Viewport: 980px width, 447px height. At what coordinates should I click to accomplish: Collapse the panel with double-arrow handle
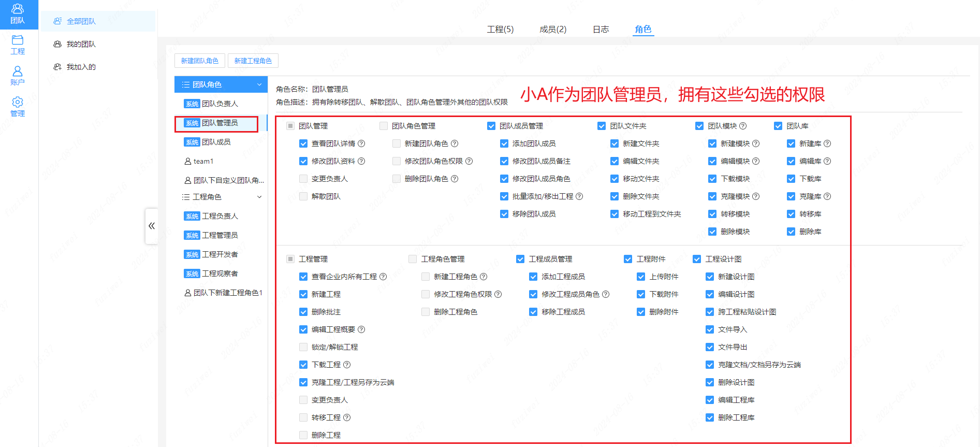click(152, 226)
